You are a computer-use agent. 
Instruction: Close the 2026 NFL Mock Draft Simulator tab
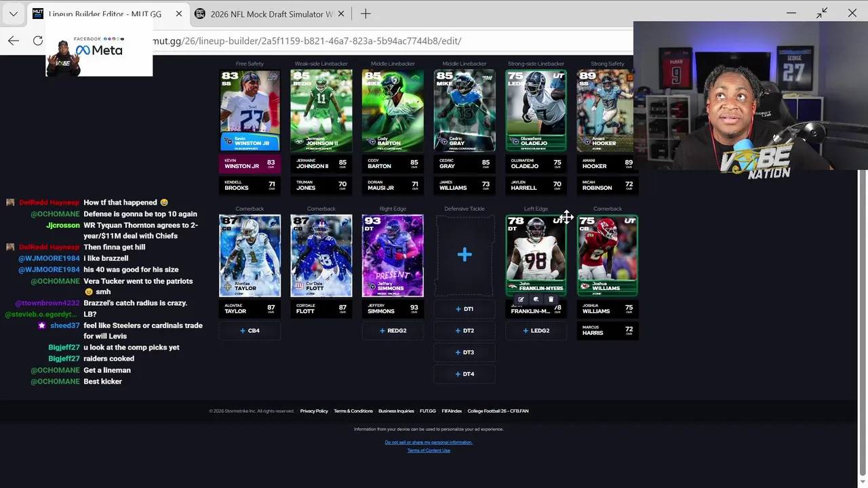pyautogui.click(x=340, y=14)
